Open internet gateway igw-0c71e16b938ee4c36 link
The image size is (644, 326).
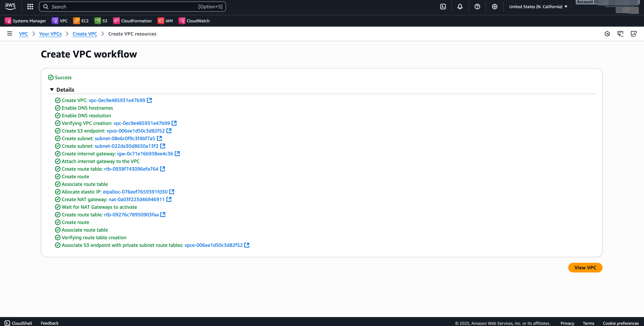(145, 154)
